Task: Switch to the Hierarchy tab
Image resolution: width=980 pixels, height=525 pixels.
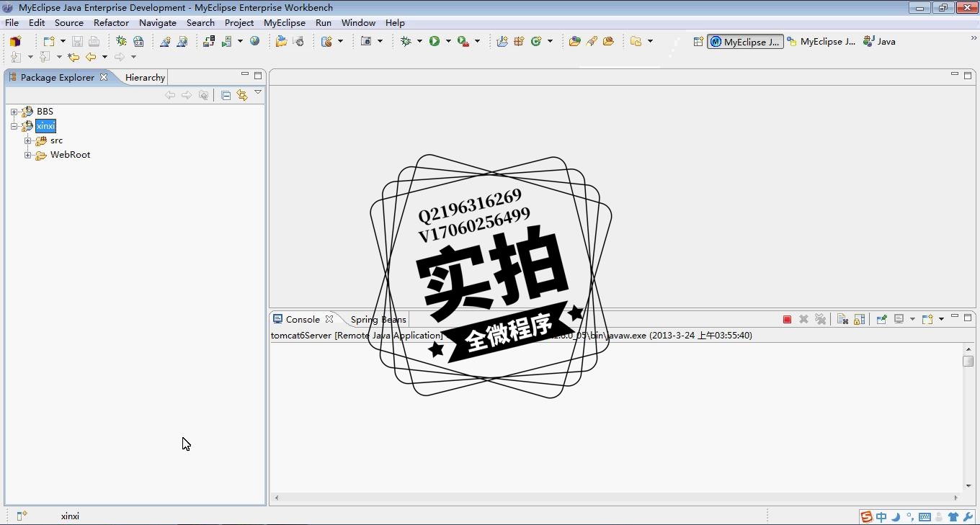Action: [145, 77]
